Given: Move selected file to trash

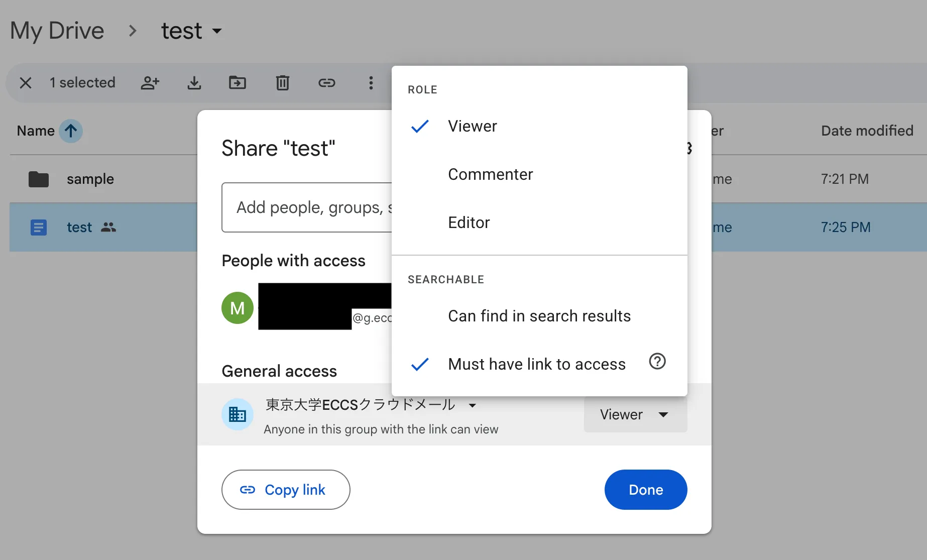Looking at the screenshot, I should [x=283, y=83].
